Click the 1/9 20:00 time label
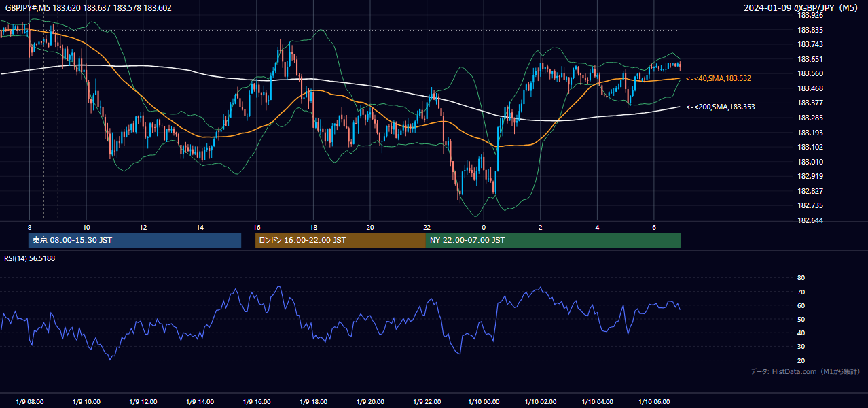 click(x=370, y=402)
